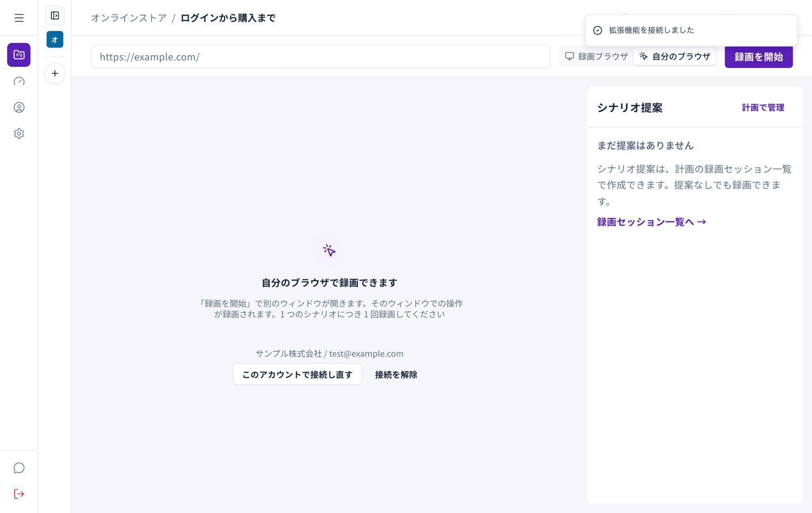Image resolution: width=812 pixels, height=513 pixels.
Task: Click the red logout icon
Action: coord(19,494)
